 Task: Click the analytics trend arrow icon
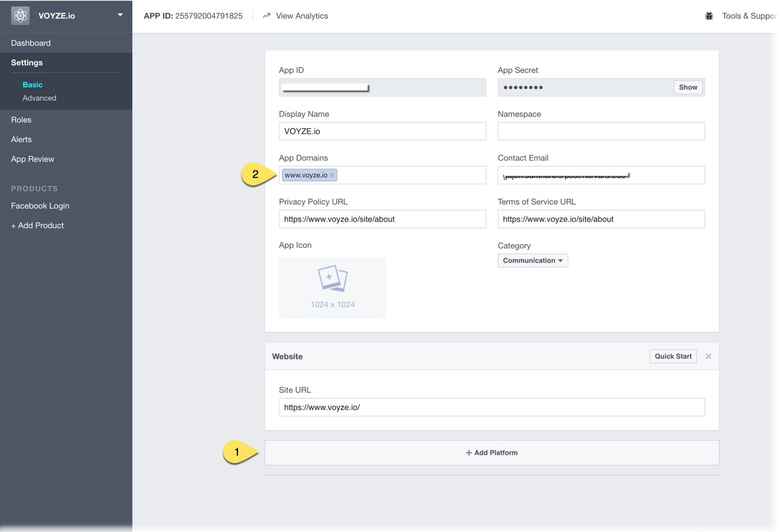pyautogui.click(x=266, y=16)
